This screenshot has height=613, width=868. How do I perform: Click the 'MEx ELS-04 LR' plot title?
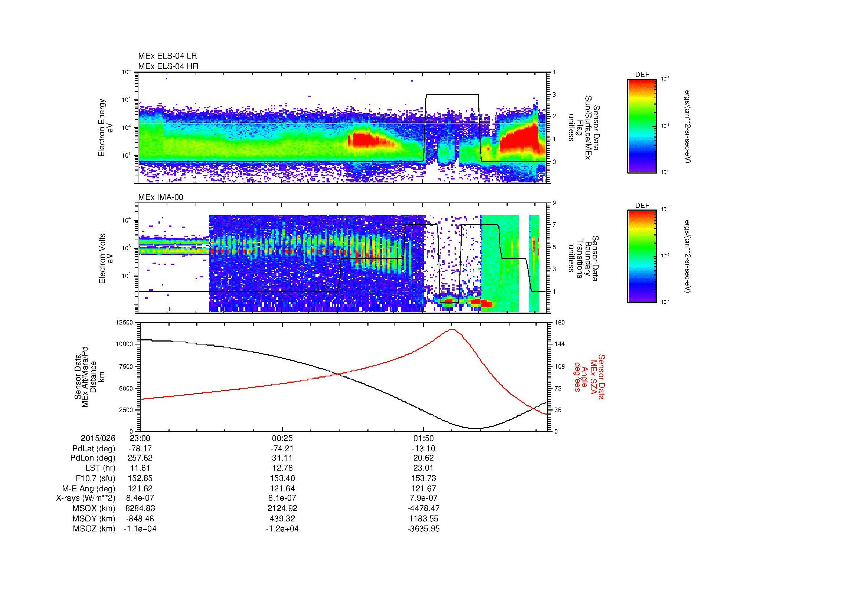tap(167, 56)
